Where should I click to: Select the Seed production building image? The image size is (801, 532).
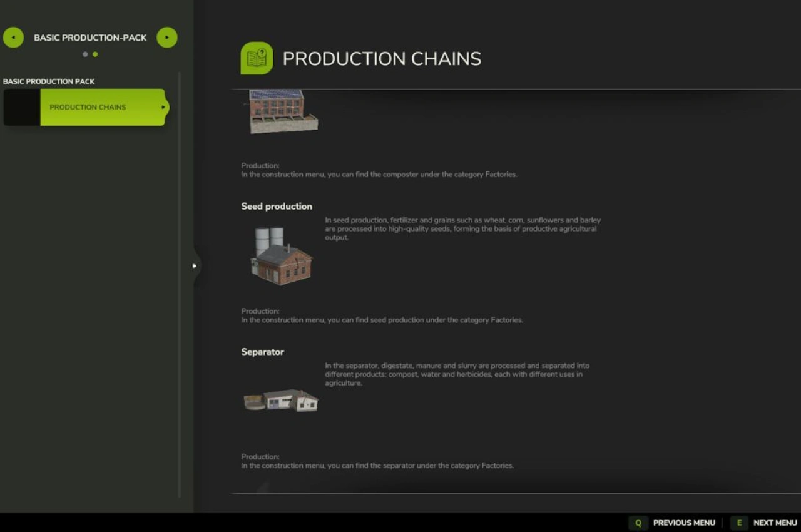coord(281,257)
